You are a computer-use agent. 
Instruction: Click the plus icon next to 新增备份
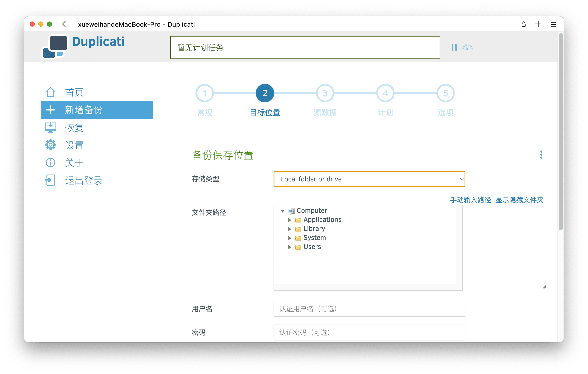point(51,110)
